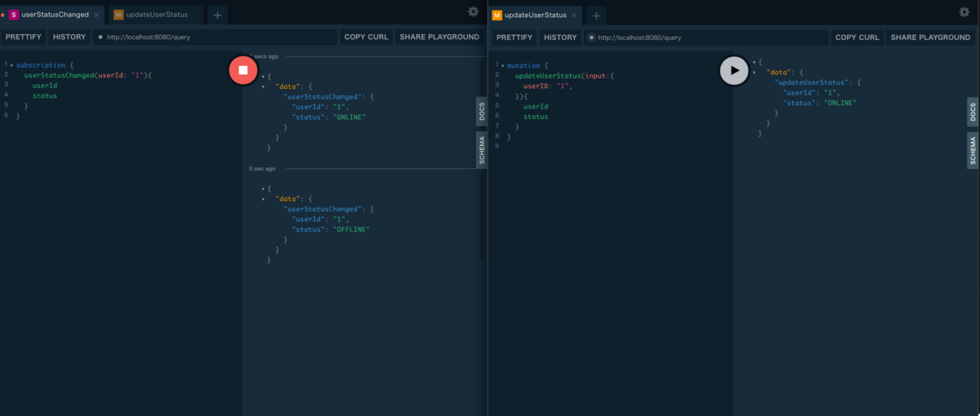The width and height of the screenshot is (980, 416).
Task: Open settings gear in the right playground window
Action: (x=964, y=11)
